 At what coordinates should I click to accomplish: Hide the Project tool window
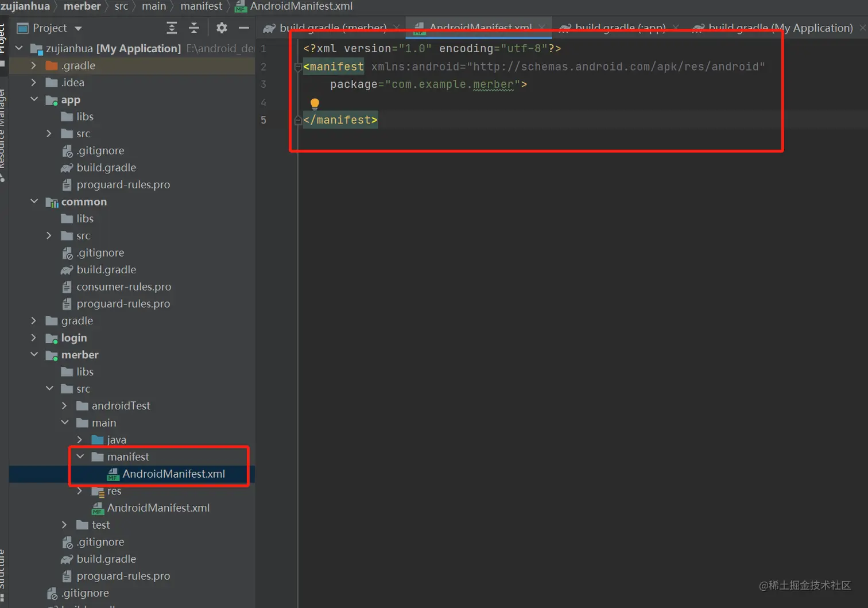[x=243, y=28]
